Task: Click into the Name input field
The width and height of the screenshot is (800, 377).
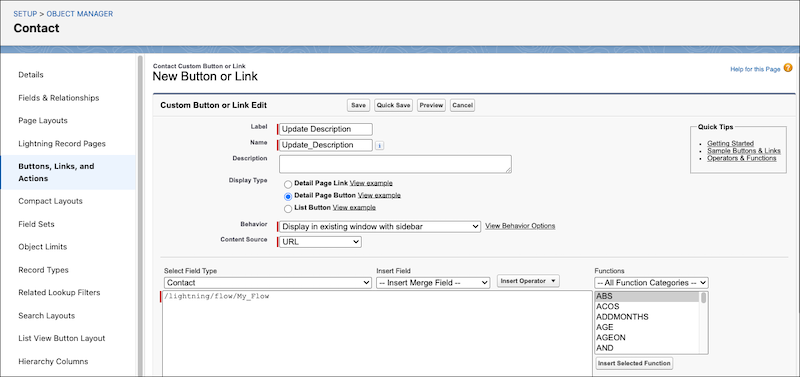Action: 326,145
